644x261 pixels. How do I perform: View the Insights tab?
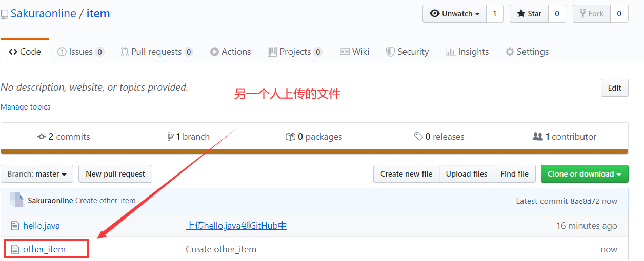coord(467,52)
